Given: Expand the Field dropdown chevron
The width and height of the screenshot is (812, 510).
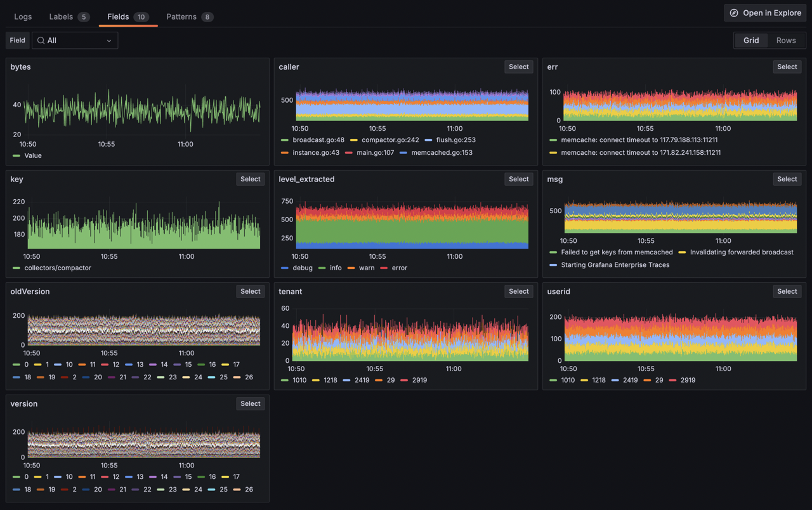Looking at the screenshot, I should (109, 41).
